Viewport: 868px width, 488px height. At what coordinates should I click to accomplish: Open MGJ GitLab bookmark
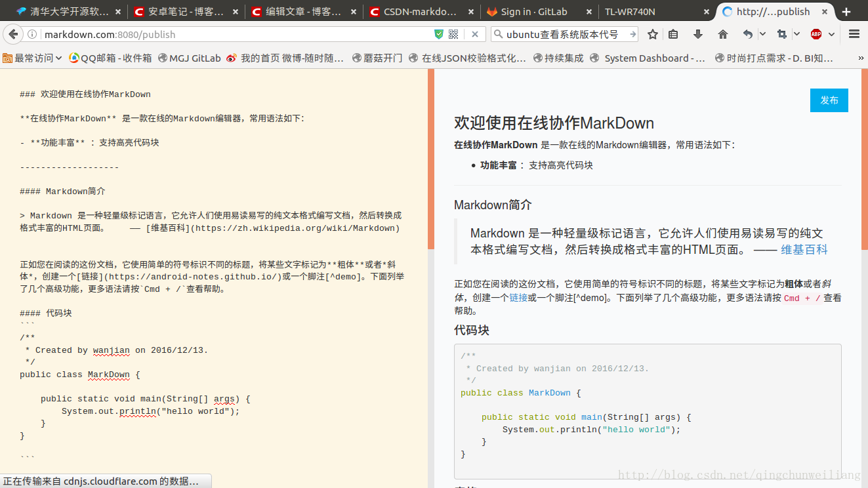click(x=190, y=58)
